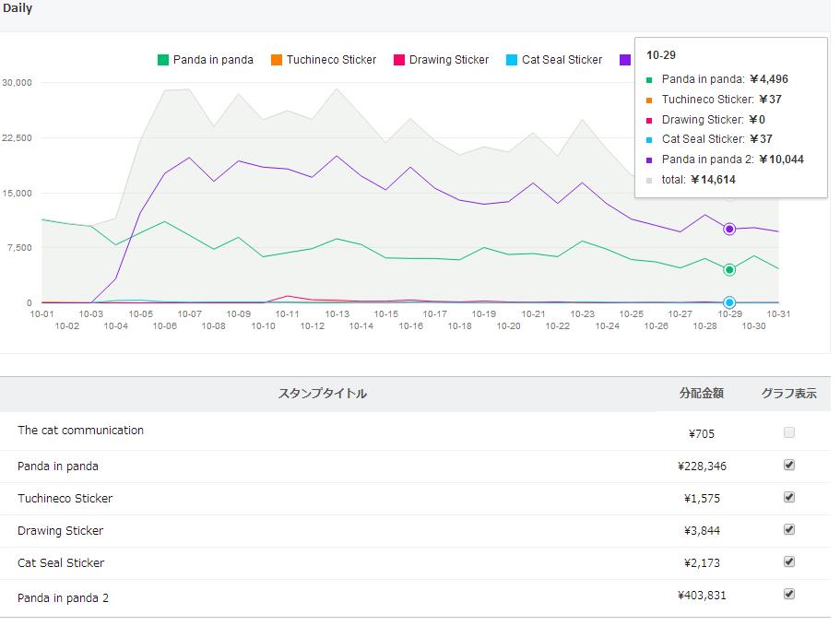Select the Tuchineco Sticker legend label
The image size is (840, 626).
point(331,60)
